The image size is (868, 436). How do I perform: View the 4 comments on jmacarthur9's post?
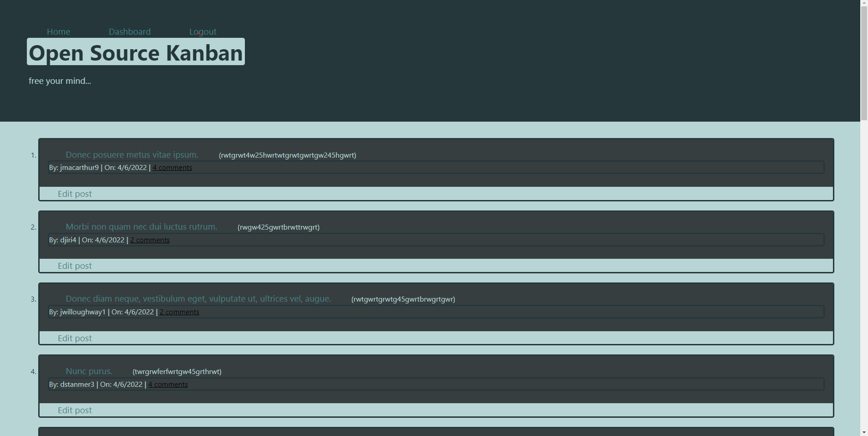(x=172, y=167)
